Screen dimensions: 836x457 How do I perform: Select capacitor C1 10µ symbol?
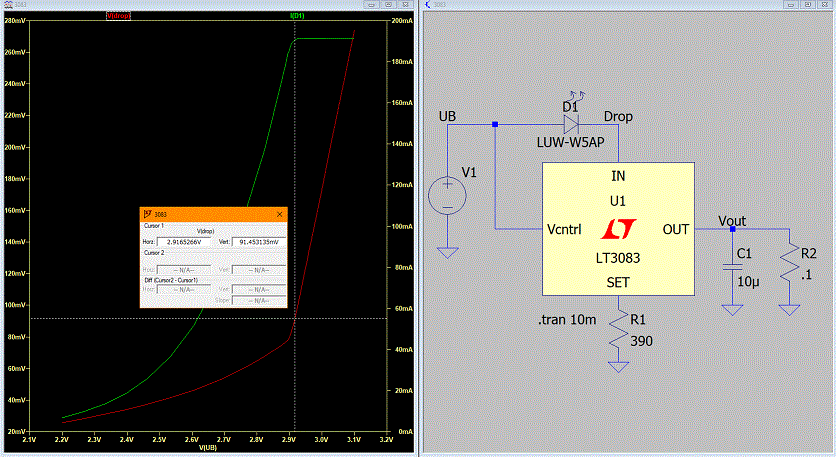click(x=732, y=267)
